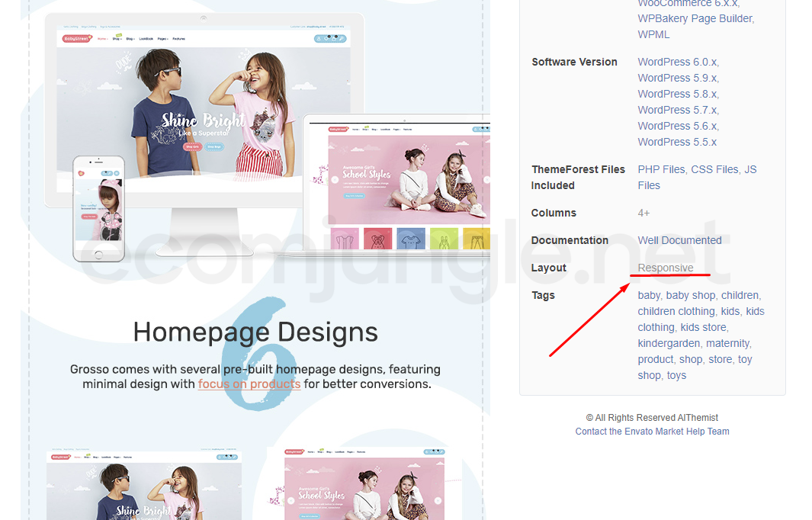This screenshot has height=520, width=812.
Task: Click the PHP Files link
Action: pyautogui.click(x=661, y=169)
